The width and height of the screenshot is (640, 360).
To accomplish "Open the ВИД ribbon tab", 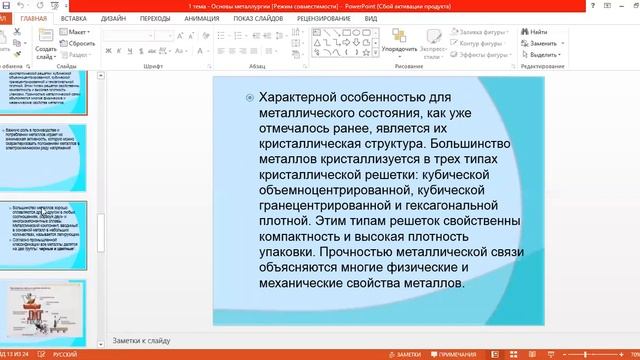I will [371, 19].
